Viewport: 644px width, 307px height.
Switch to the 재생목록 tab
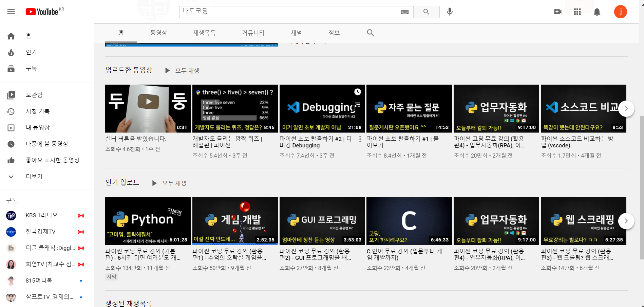pos(204,33)
